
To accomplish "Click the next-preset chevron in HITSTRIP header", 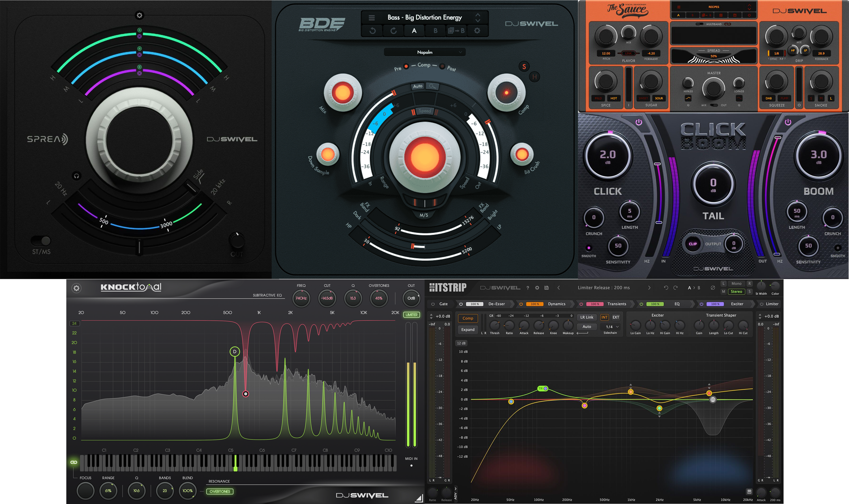I will 649,288.
